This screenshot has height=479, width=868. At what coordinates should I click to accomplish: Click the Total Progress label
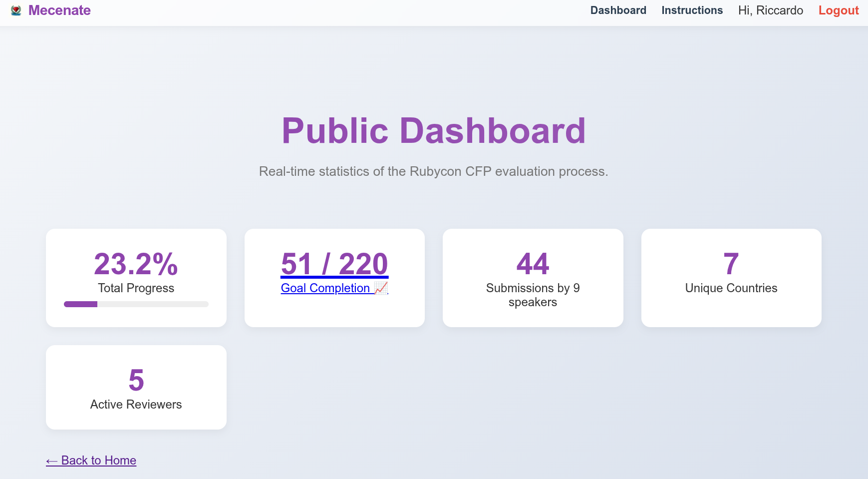point(136,288)
